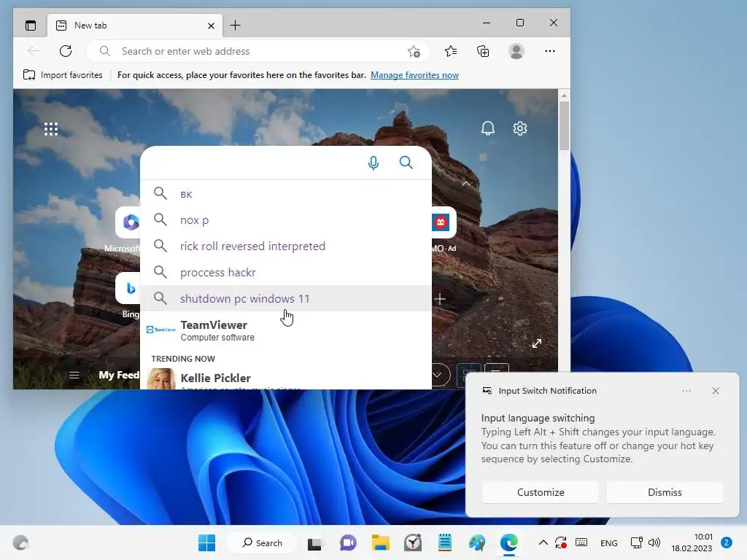The image size is (747, 560).
Task: Open Manage favorites now link
Action: click(x=414, y=75)
